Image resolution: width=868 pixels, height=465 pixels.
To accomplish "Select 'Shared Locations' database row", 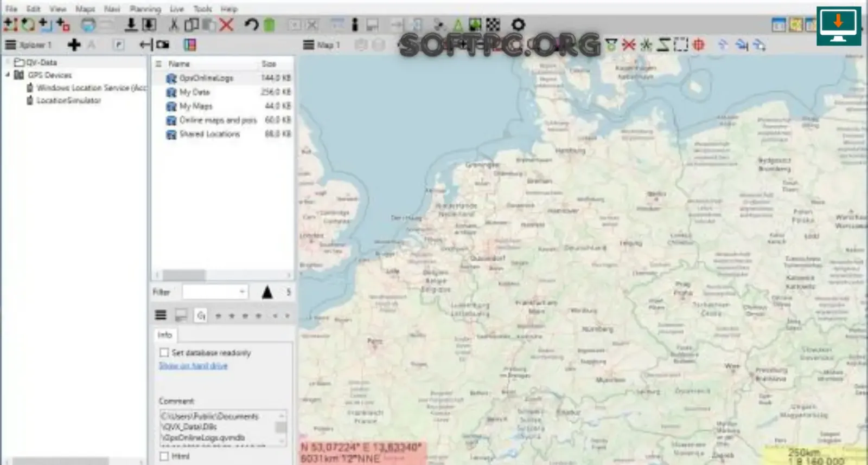I will (x=223, y=134).
